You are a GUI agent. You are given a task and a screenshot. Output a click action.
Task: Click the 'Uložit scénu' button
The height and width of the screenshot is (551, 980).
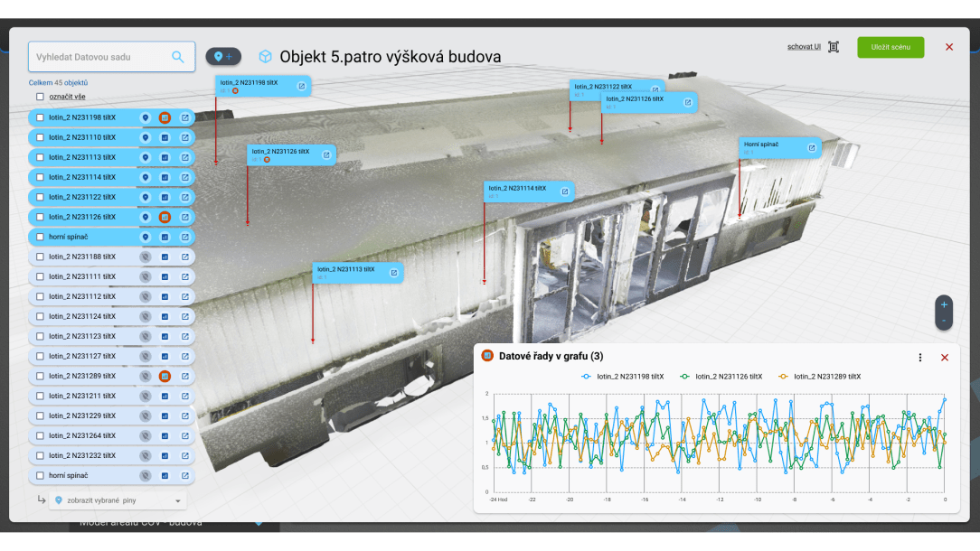(x=890, y=47)
